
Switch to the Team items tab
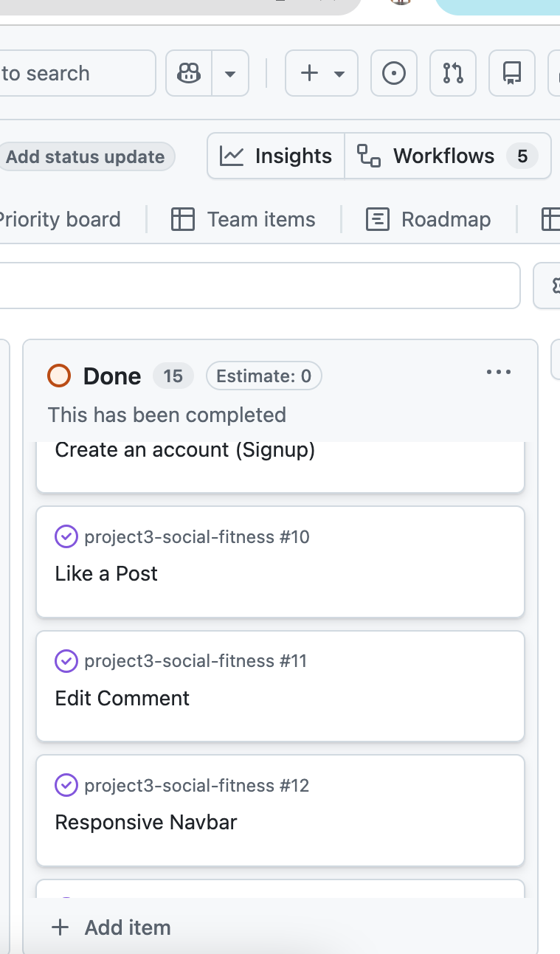(x=243, y=219)
